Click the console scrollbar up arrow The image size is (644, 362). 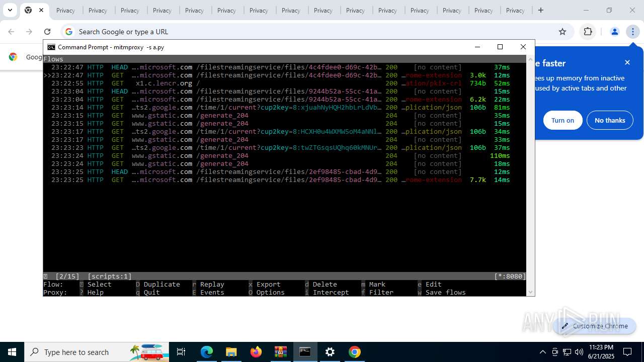[x=530, y=59]
